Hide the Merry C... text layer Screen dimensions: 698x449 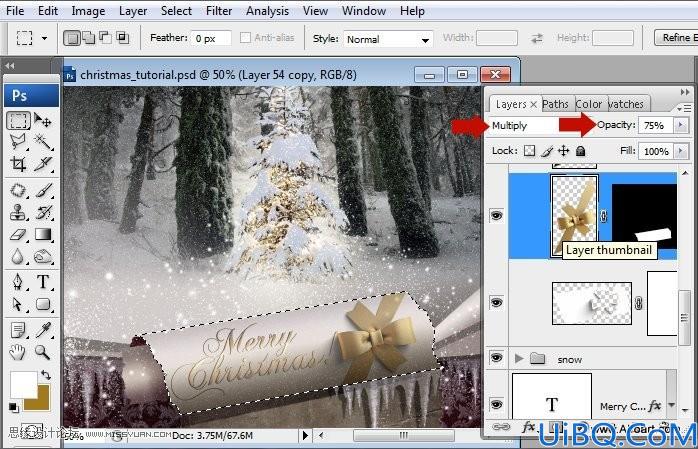point(496,405)
